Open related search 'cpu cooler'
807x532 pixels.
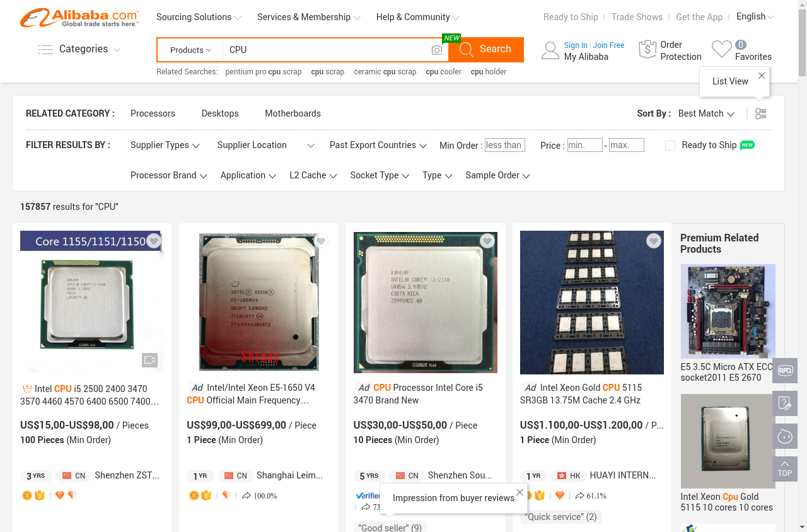pos(443,72)
